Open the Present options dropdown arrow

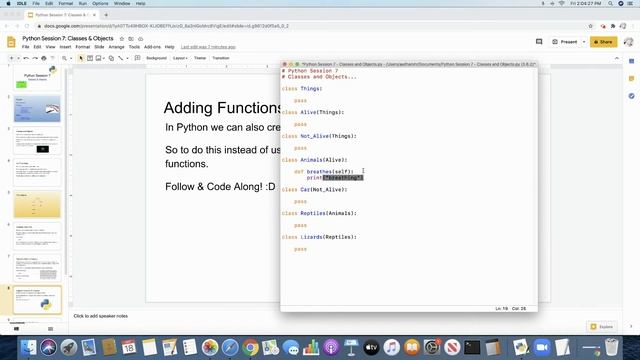(x=584, y=42)
